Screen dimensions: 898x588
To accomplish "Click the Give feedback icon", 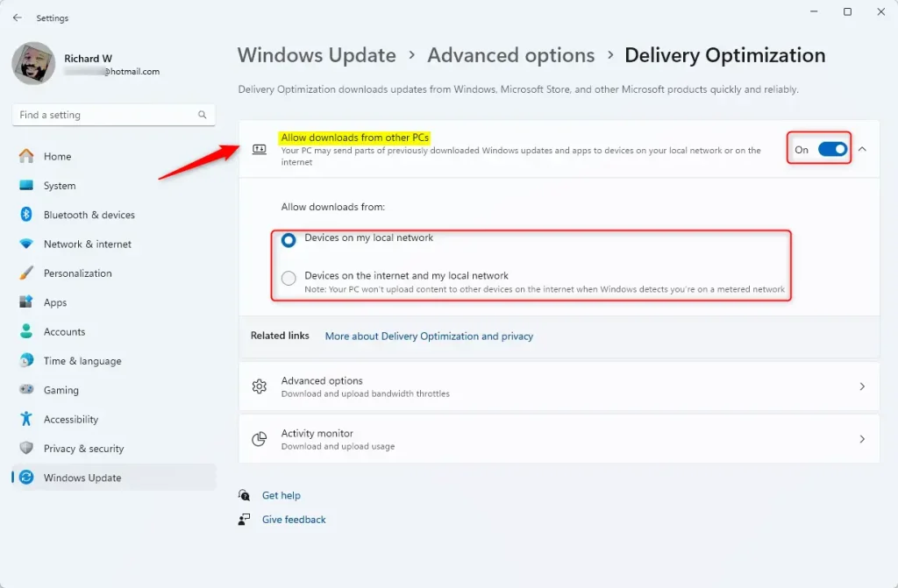I will pos(244,520).
